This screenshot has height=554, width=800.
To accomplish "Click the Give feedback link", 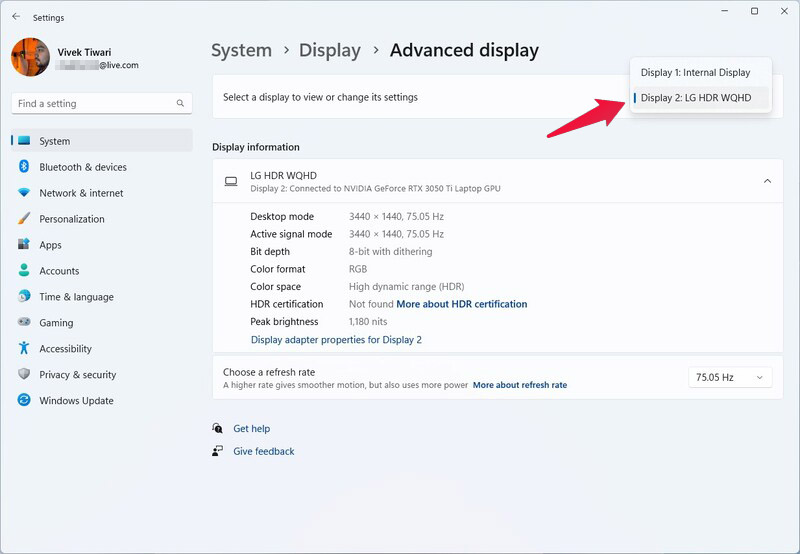I will (264, 451).
